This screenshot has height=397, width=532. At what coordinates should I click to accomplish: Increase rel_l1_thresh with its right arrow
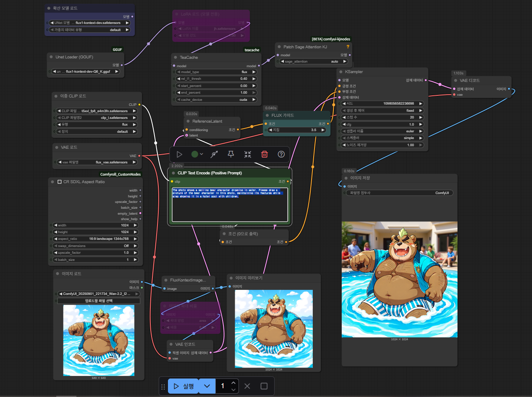253,79
